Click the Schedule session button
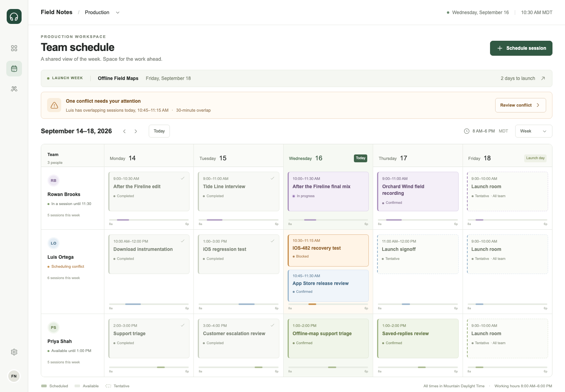Image resolution: width=565 pixels, height=392 pixels. (521, 48)
